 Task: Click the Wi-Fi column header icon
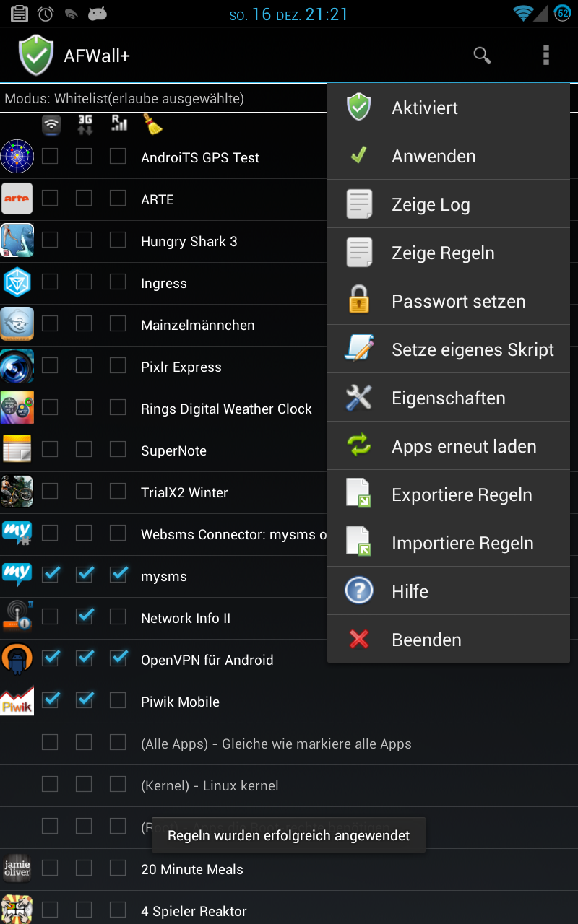[51, 124]
